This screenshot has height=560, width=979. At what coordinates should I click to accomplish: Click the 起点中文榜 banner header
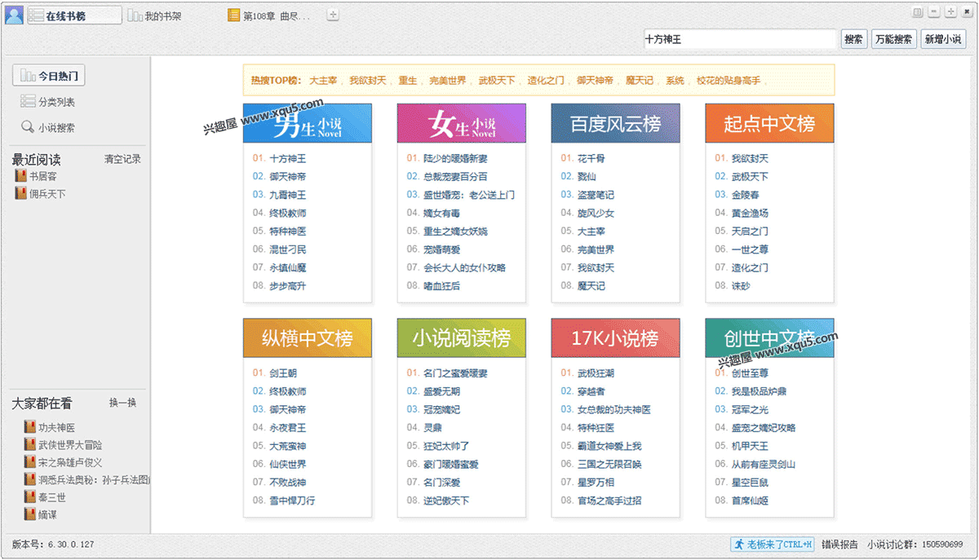[769, 123]
